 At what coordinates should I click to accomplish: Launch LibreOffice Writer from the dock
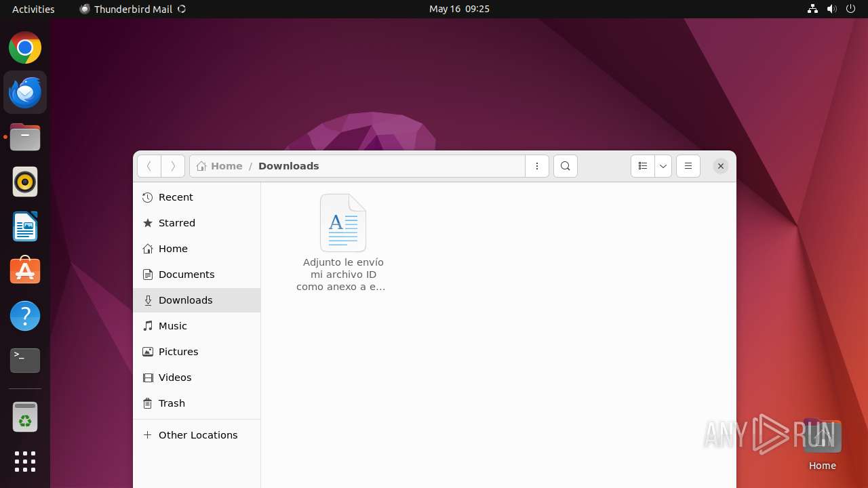pos(25,226)
